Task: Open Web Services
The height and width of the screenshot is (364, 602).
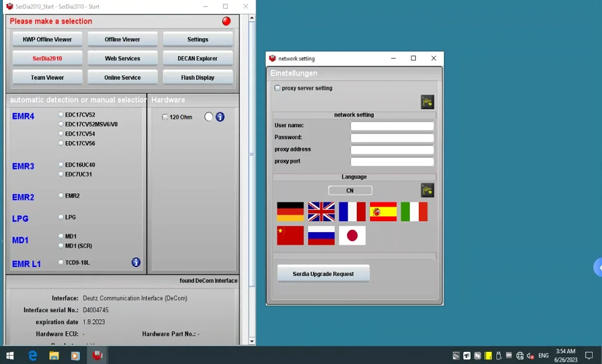Action: [123, 58]
